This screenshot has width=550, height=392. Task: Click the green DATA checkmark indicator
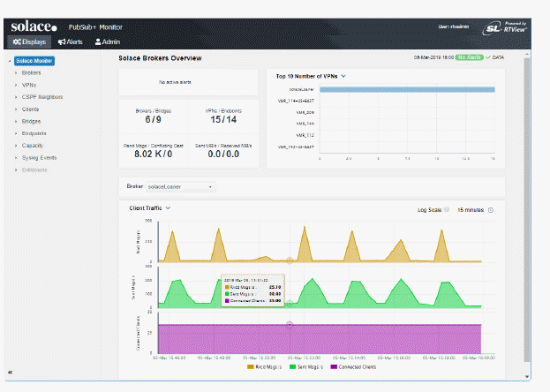point(486,57)
